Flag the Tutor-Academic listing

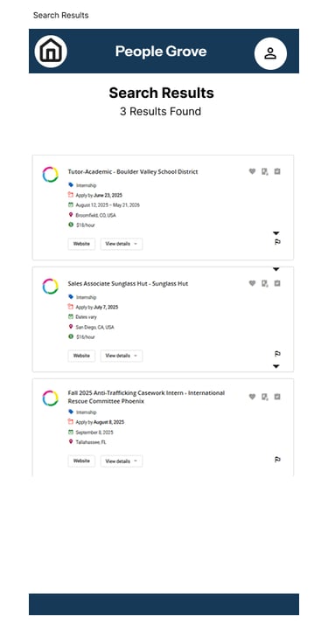point(277,242)
